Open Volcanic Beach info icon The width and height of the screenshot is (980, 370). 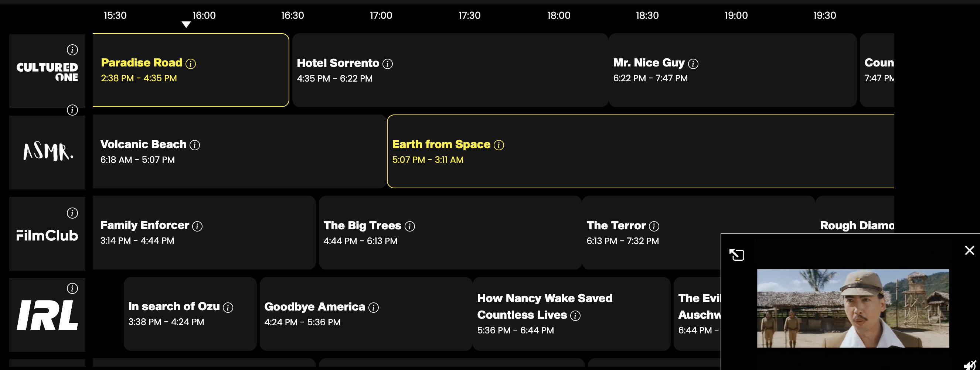point(195,145)
